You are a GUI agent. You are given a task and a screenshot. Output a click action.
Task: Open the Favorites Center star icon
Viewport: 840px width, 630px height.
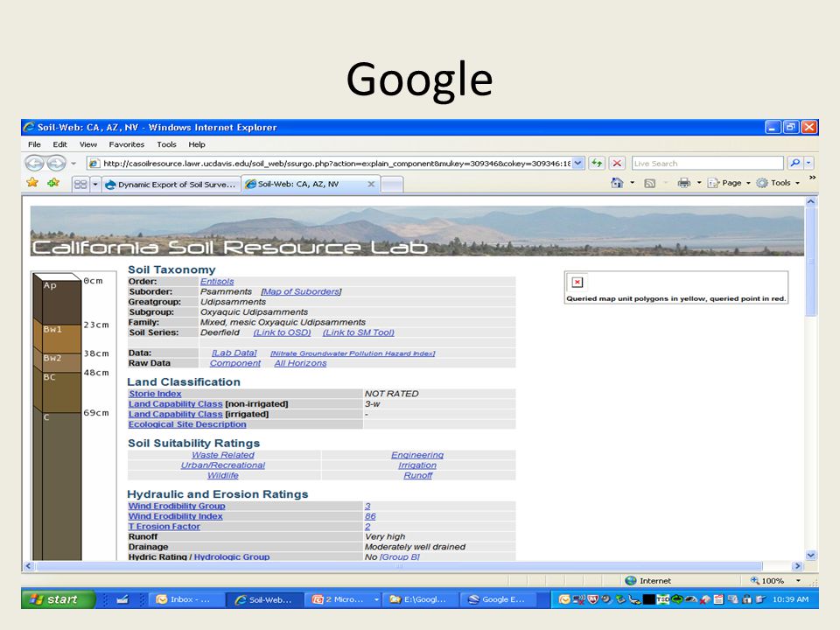pos(32,183)
